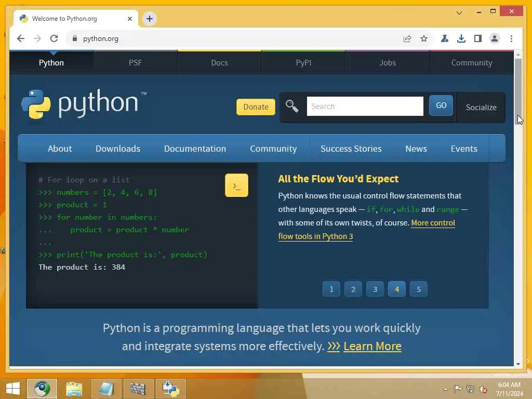Show hidden system tray icons
Image resolution: width=532 pixels, height=399 pixels.
(445, 389)
